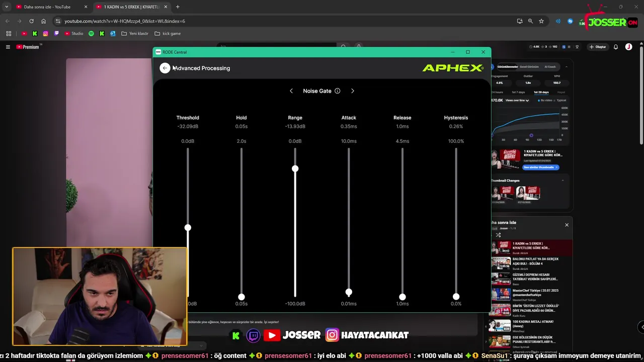Open the tab search dropdown in Chrome
Screen dimensions: 644x362
click(x=6, y=7)
